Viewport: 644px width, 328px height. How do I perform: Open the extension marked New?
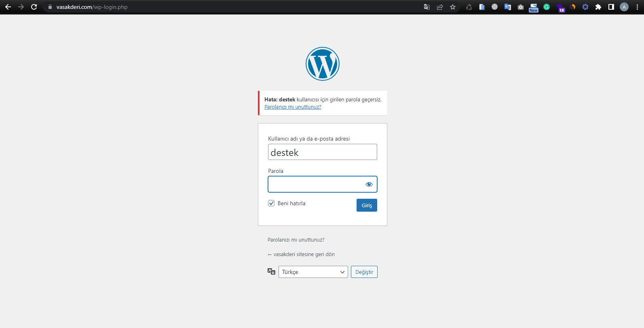[534, 8]
